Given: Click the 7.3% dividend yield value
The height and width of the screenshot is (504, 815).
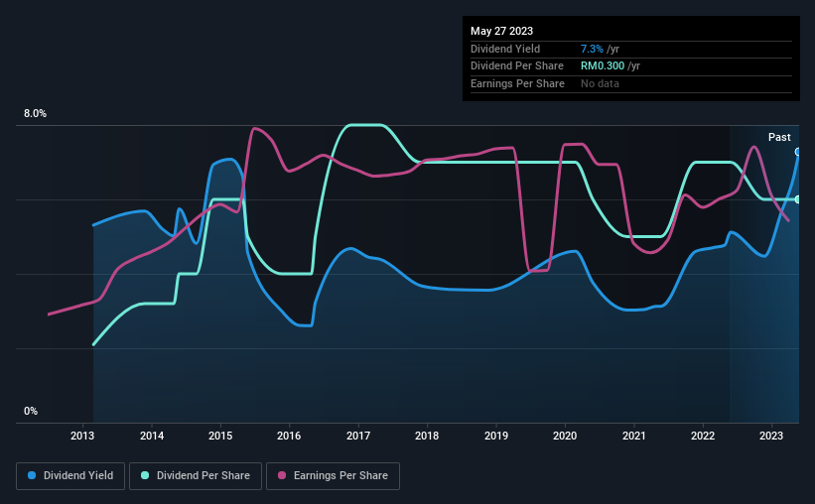Looking at the screenshot, I should [592, 49].
